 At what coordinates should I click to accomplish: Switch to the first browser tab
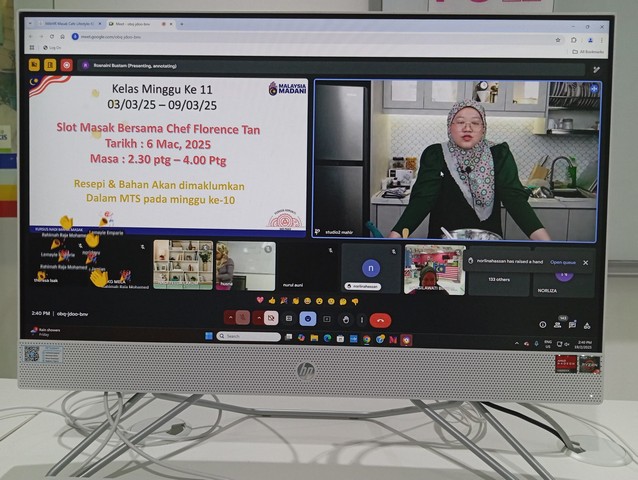click(65, 24)
